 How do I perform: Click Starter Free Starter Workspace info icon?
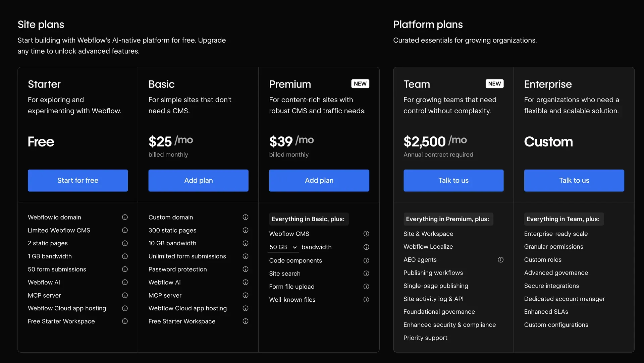point(125,321)
